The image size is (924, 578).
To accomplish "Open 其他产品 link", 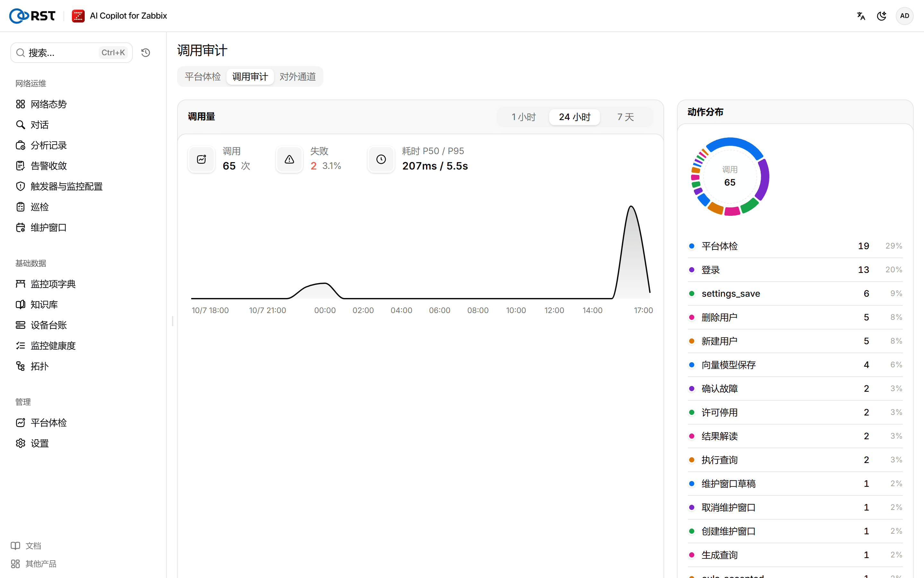I will 34,564.
